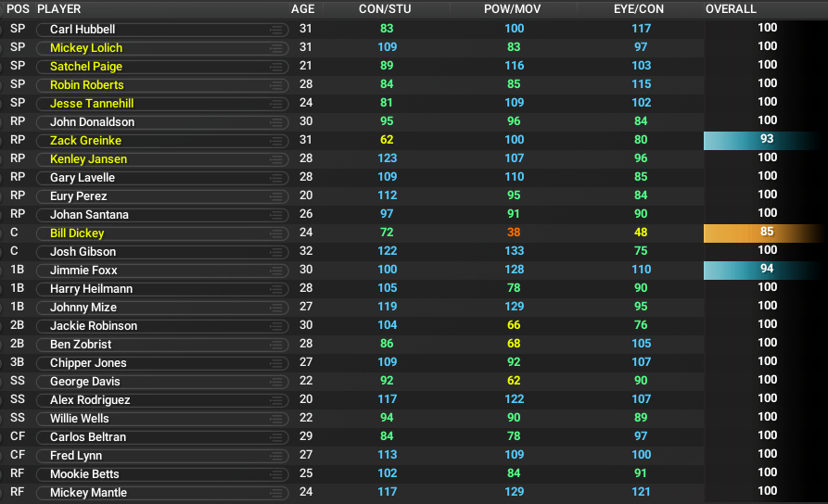
Task: Select Bill Dickey's POW/MOV value 38
Action: pyautogui.click(x=514, y=233)
